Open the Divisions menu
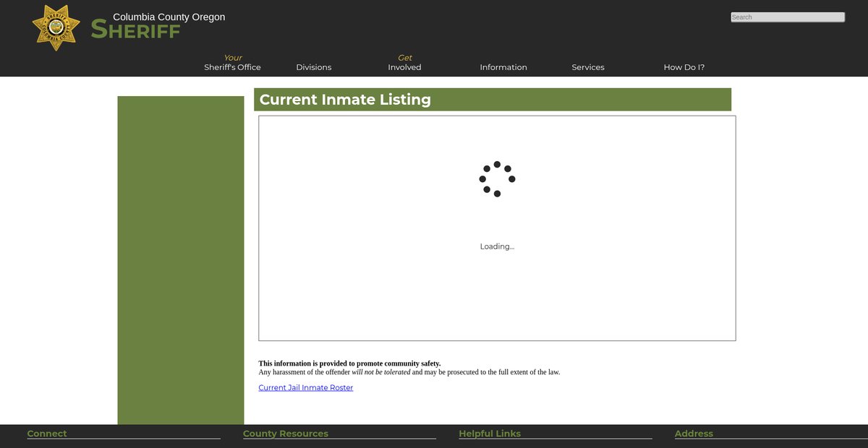Image resolution: width=868 pixels, height=448 pixels. [313, 67]
